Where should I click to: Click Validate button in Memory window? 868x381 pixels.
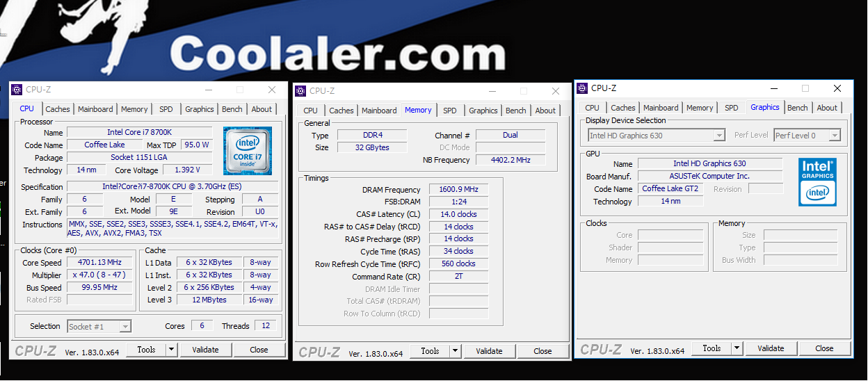pyautogui.click(x=489, y=351)
